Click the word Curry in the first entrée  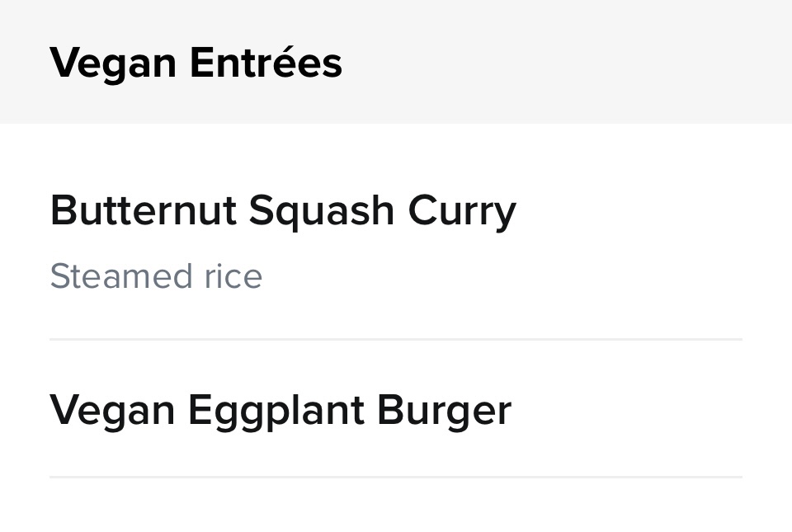[x=462, y=211]
